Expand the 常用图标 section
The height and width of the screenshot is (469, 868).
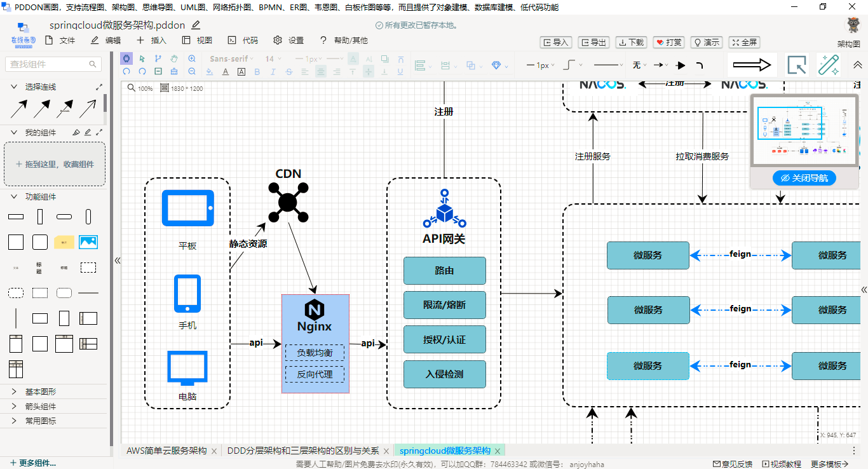(x=41, y=421)
